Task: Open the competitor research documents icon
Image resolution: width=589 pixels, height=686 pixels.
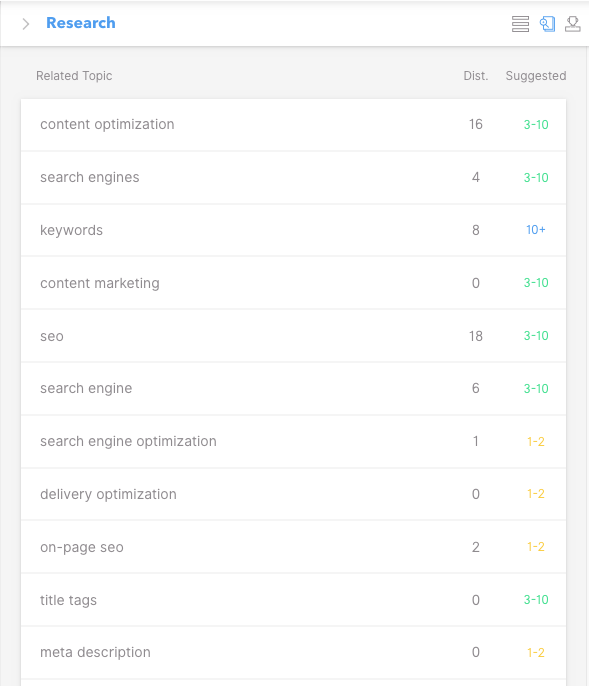Action: click(x=547, y=24)
